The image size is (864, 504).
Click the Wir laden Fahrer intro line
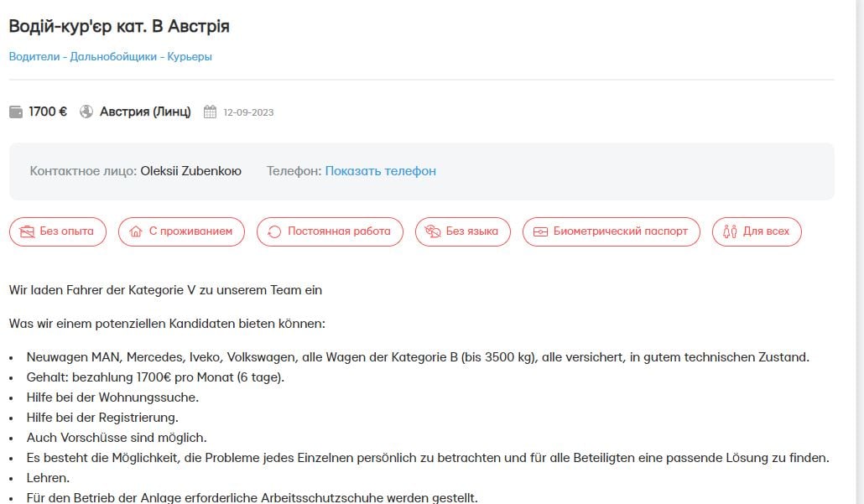165,290
